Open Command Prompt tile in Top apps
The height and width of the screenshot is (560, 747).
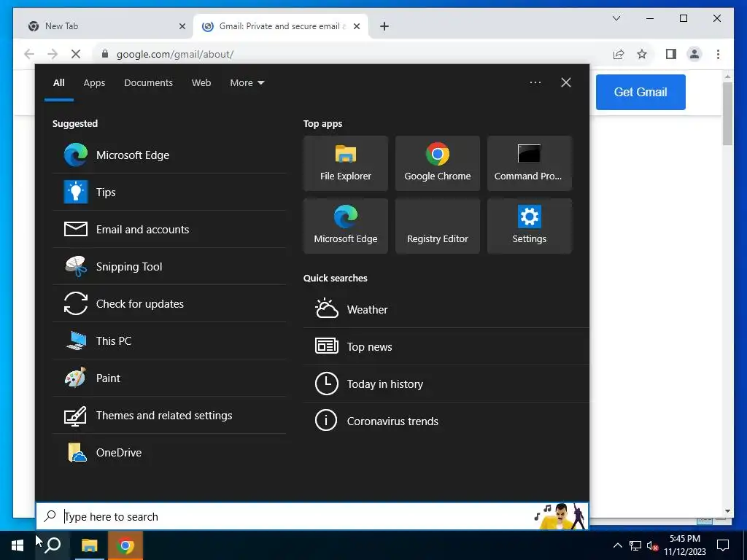click(530, 163)
